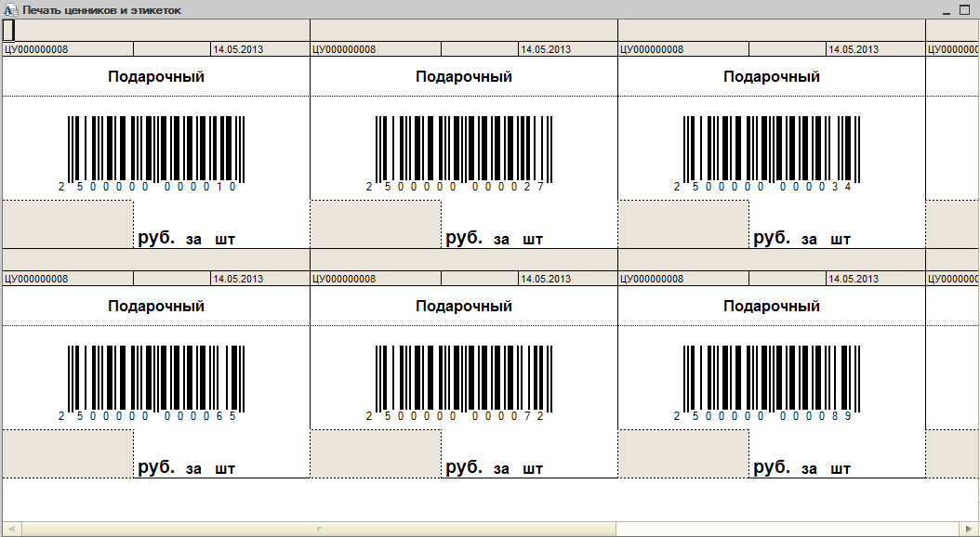The height and width of the screenshot is (537, 980).
Task: Select the active cell in the top-left corner
Action: click(x=8, y=31)
